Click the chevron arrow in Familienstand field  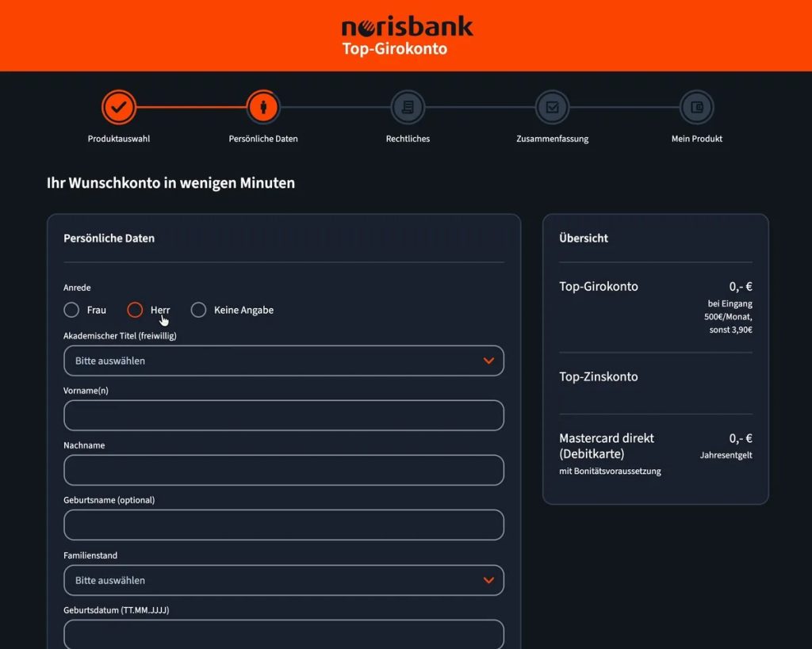tap(488, 580)
